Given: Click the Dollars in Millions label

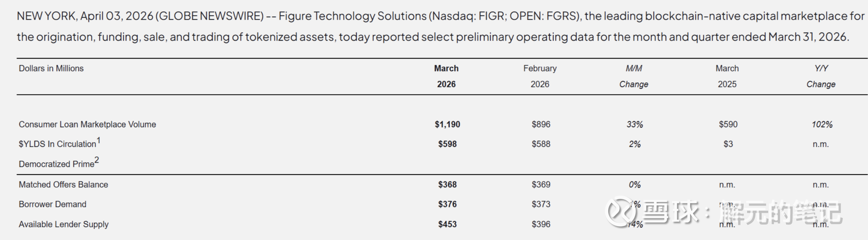Looking at the screenshot, I should 51,69.
